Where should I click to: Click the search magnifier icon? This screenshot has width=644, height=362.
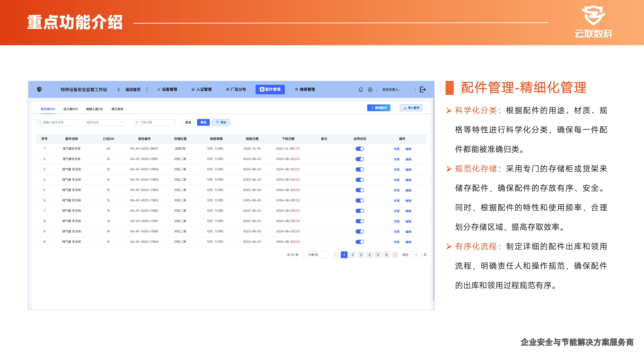click(40, 122)
